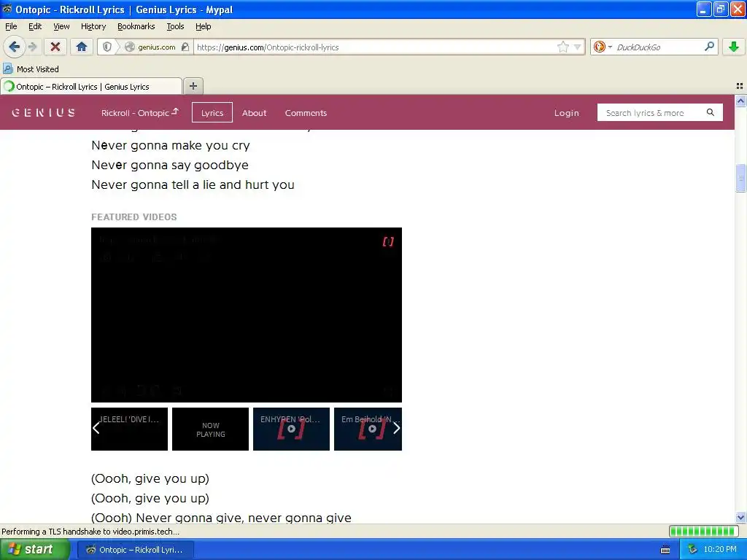747x560 pixels.
Task: Click the scrollbar down arrow
Action: (x=740, y=518)
